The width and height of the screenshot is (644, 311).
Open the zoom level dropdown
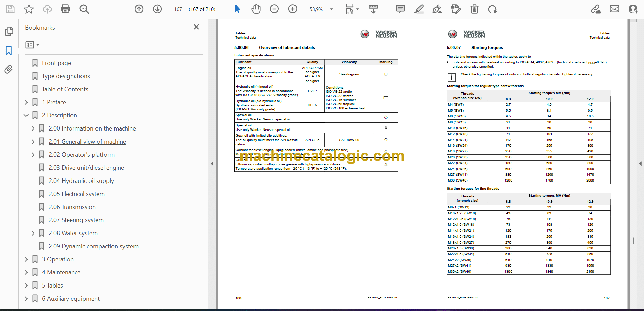pos(332,9)
